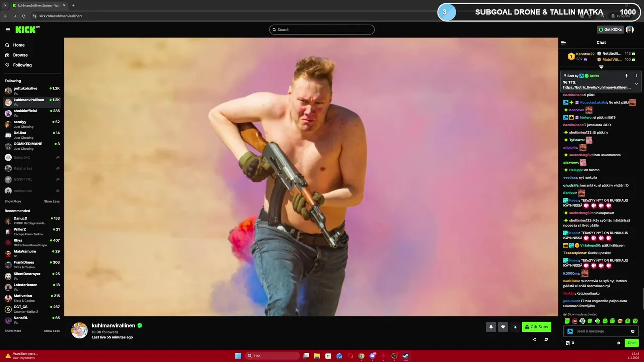Show Less in Recommended list
Image resolution: width=644 pixels, height=362 pixels.
[52, 331]
